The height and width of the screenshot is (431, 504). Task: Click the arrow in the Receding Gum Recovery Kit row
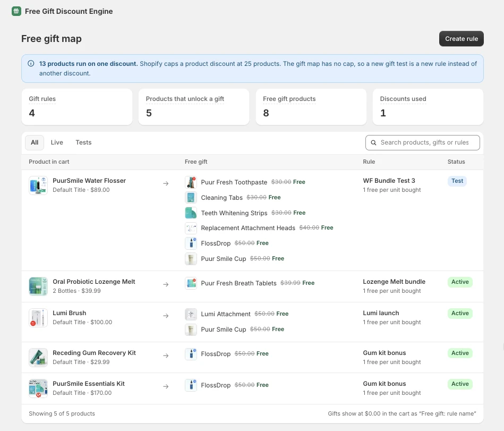point(166,356)
